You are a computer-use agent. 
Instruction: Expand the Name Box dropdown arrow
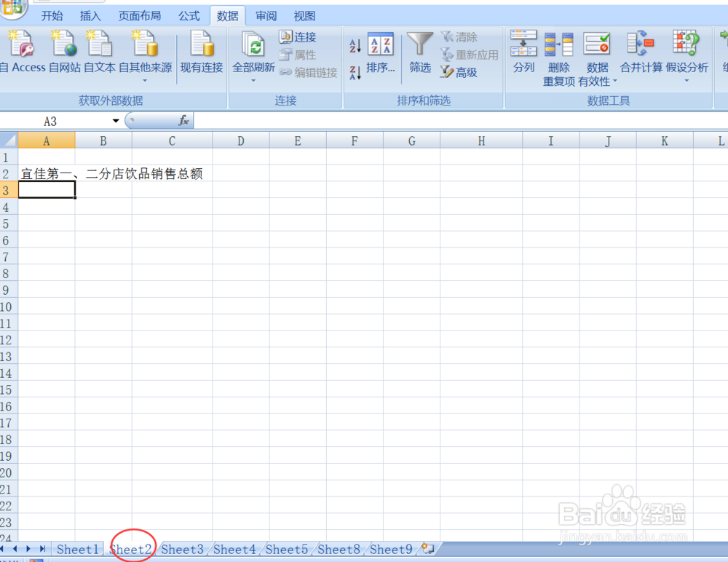(x=116, y=122)
